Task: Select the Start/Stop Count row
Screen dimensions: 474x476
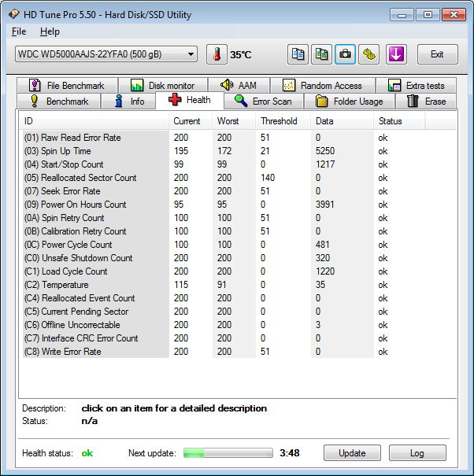Action: [239, 164]
